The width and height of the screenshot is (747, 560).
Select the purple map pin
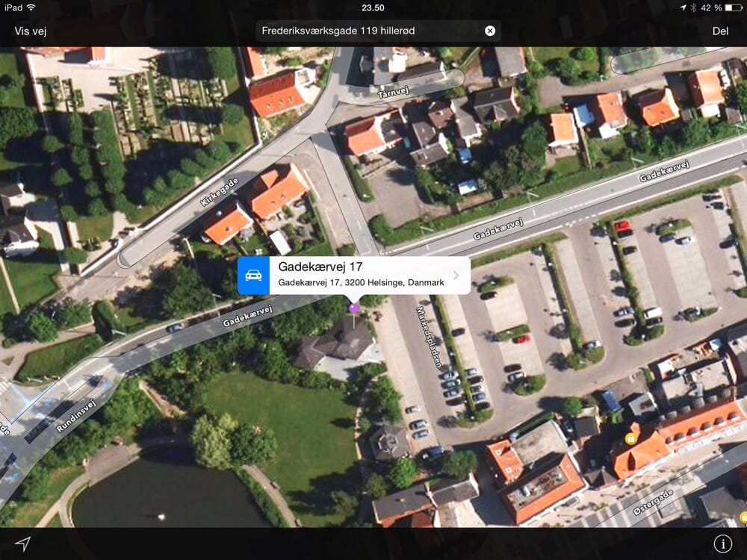tap(354, 308)
